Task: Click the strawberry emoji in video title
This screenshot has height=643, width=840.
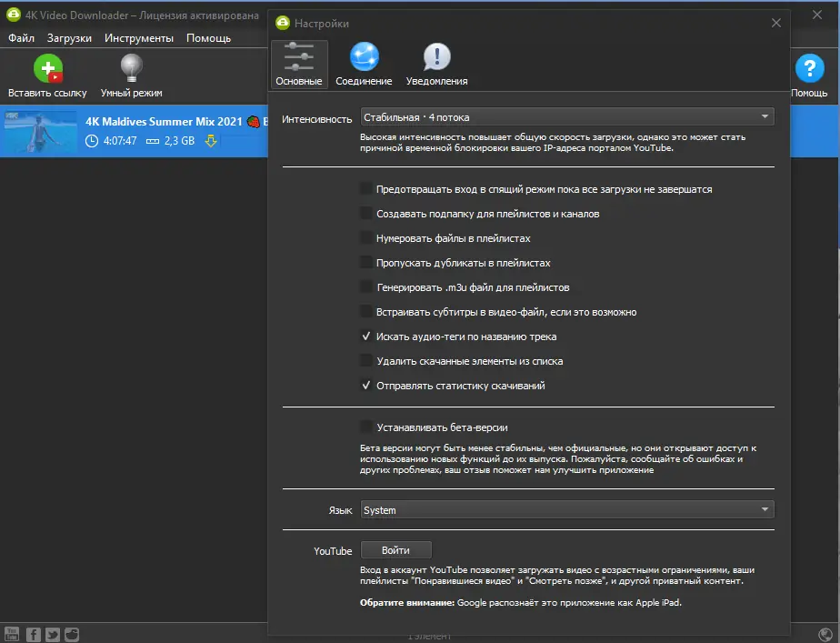Action: (254, 122)
